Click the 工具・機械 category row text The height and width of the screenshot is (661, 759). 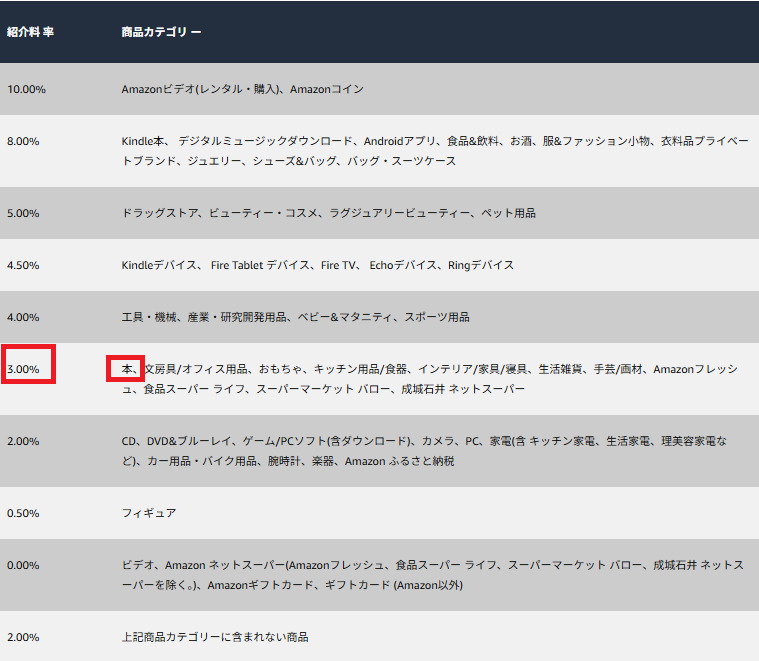tap(295, 317)
